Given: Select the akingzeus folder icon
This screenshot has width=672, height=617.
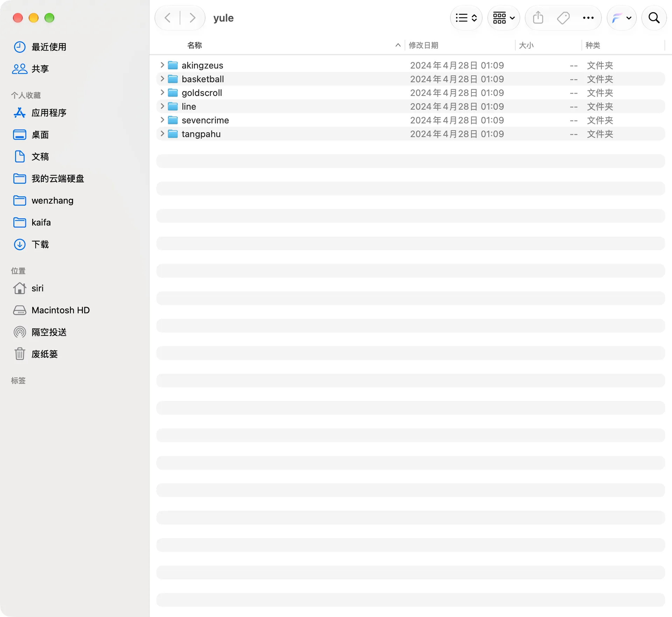Looking at the screenshot, I should 173,65.
